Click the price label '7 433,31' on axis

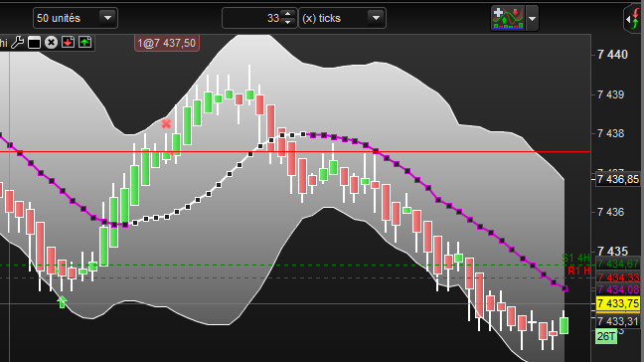(x=618, y=321)
